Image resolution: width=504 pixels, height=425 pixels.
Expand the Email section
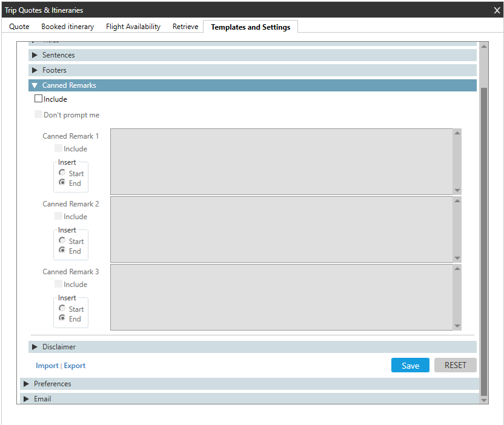42,399
